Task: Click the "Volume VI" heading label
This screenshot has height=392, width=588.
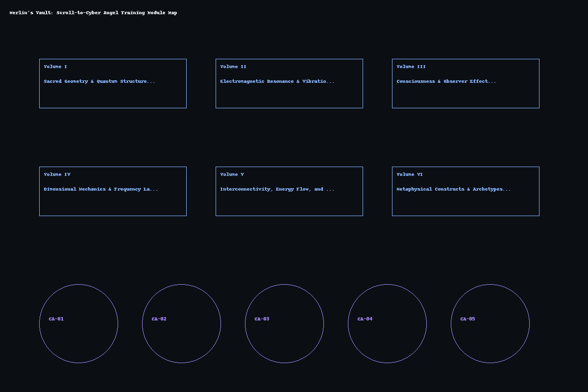Action: point(410,174)
